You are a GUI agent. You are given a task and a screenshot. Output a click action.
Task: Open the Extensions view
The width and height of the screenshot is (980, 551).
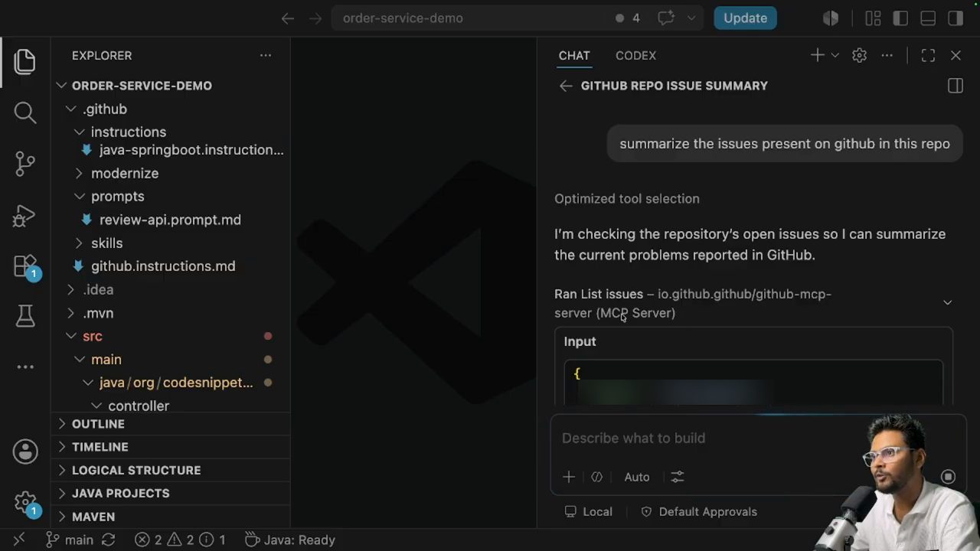point(24,266)
